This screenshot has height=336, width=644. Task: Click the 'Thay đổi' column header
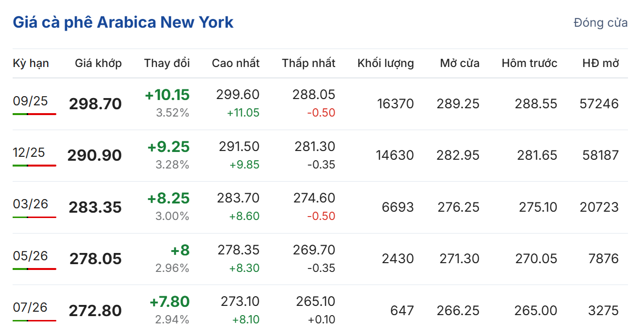click(x=167, y=63)
